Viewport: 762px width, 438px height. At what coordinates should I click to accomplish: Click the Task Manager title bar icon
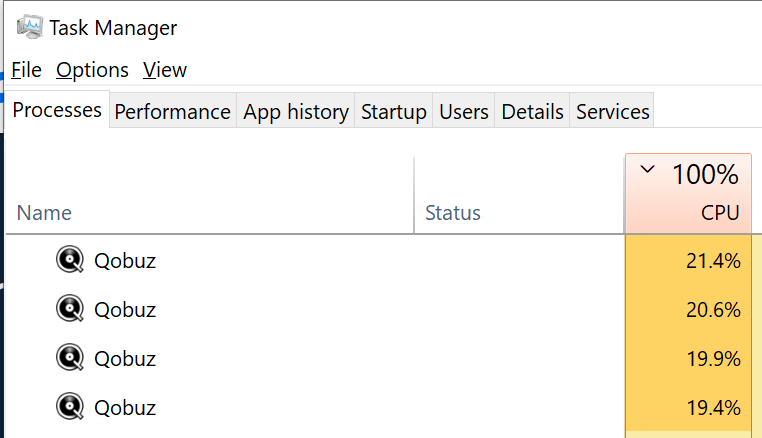30,27
